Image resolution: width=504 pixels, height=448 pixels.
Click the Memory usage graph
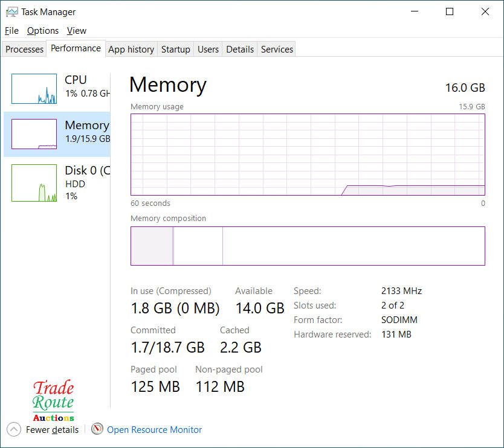(308, 155)
